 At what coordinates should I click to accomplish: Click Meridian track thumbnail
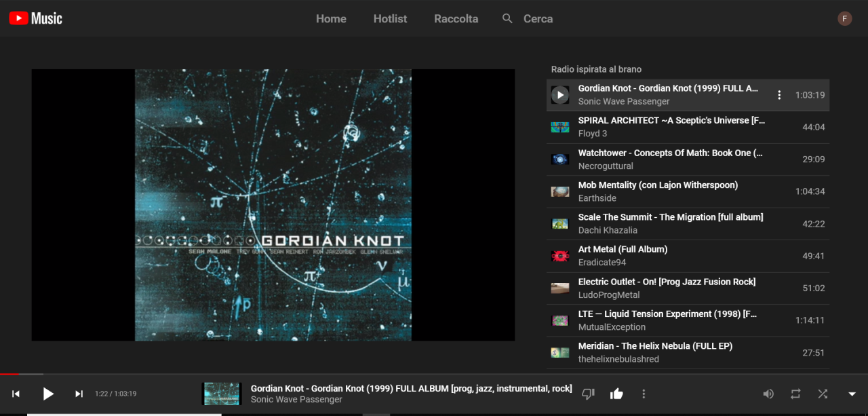(x=560, y=353)
